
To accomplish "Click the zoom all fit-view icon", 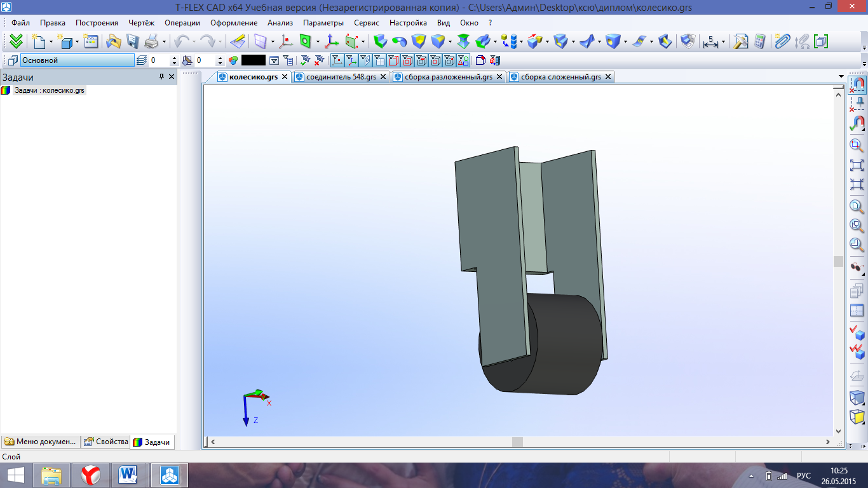I will 857,165.
